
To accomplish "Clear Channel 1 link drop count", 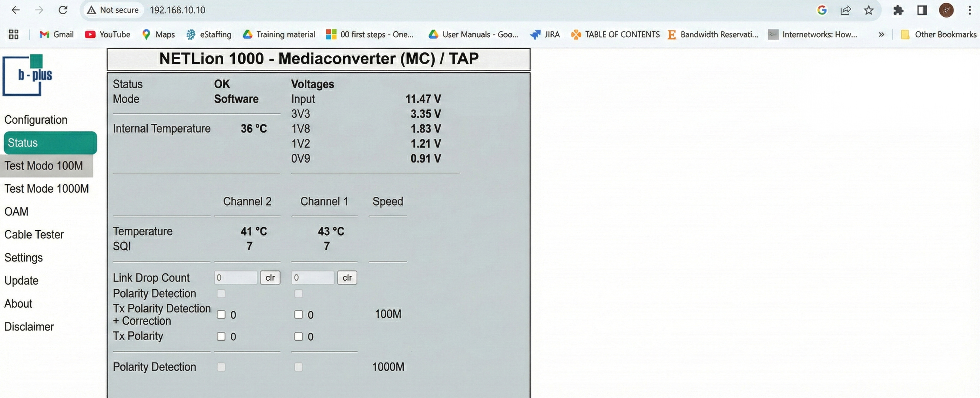I will (347, 278).
